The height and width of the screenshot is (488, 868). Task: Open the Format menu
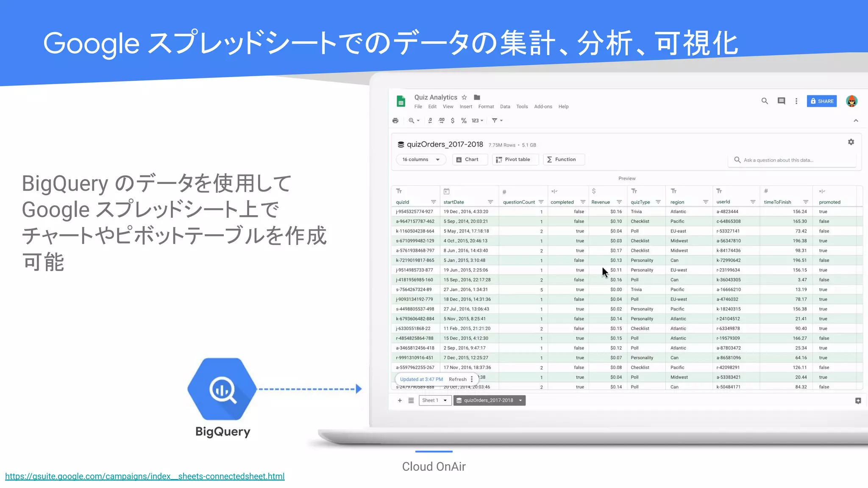[486, 106]
